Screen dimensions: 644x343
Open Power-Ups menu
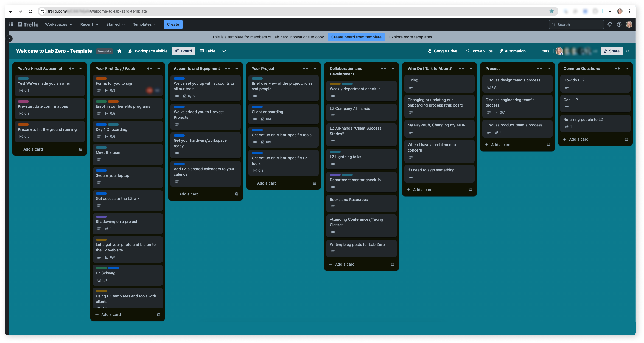click(479, 51)
